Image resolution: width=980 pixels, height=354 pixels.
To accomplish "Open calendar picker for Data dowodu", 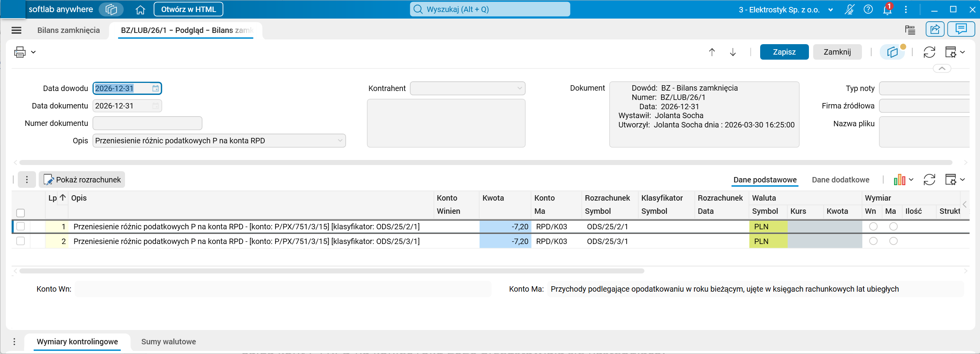I will (156, 89).
